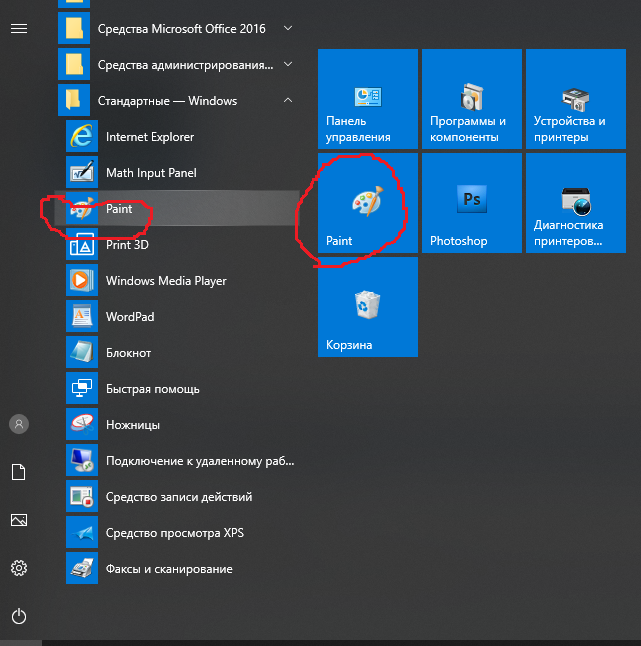
Task: Expand the hamburger menu button
Action: pos(19,29)
